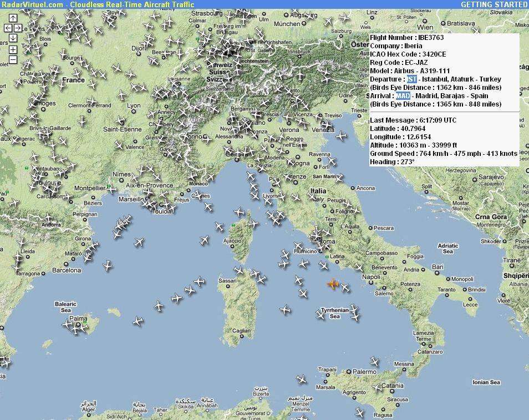Open the GETTING STARTED link
529x420 pixels.
point(494,4)
